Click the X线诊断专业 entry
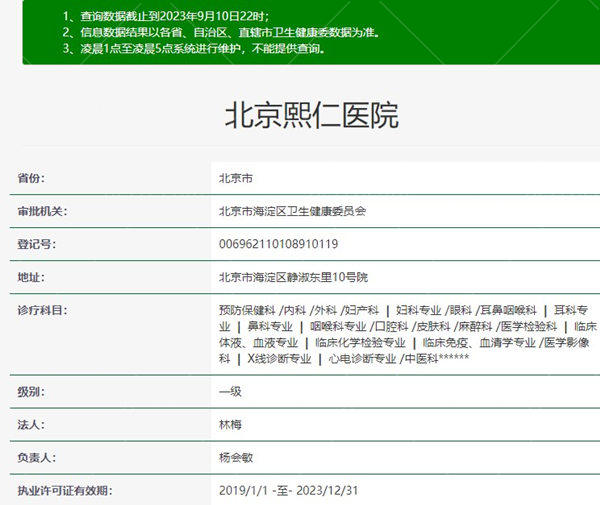Viewport: 600px width, 505px height. [279, 359]
